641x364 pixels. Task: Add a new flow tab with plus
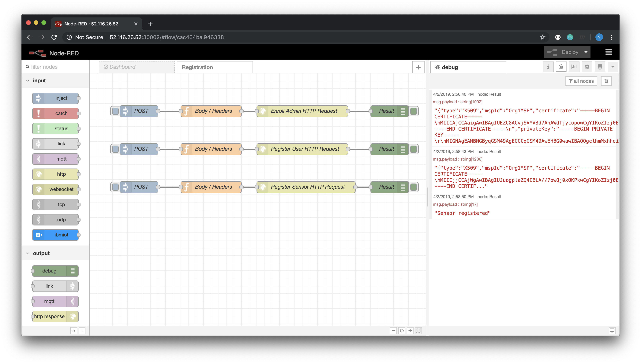(x=418, y=67)
